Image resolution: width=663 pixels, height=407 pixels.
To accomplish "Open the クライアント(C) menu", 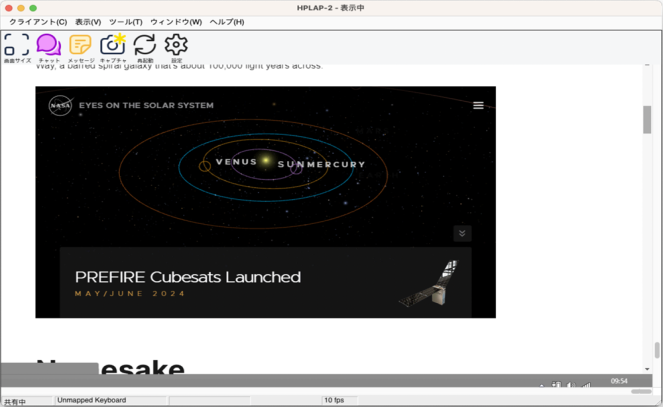I will 38,22.
